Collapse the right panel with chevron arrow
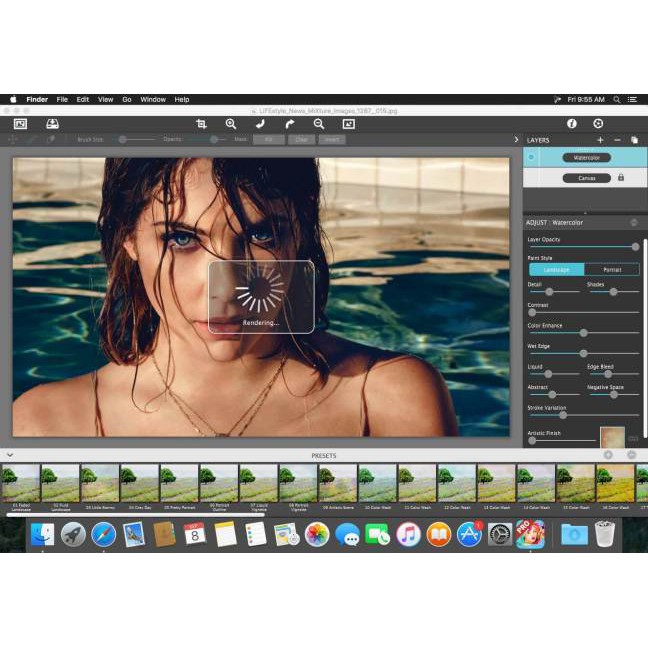648x648 pixels. tap(516, 140)
